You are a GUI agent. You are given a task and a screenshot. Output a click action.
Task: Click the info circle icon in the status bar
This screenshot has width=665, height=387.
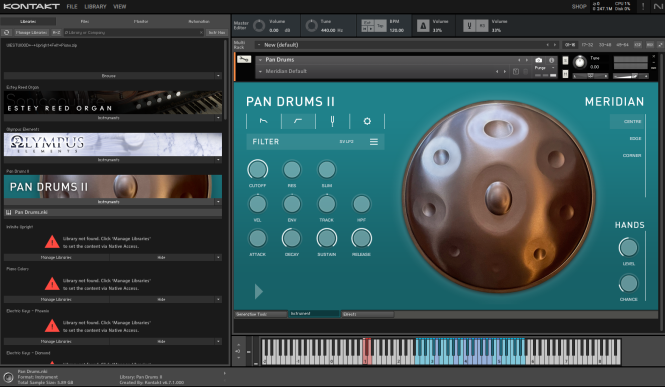[8, 377]
